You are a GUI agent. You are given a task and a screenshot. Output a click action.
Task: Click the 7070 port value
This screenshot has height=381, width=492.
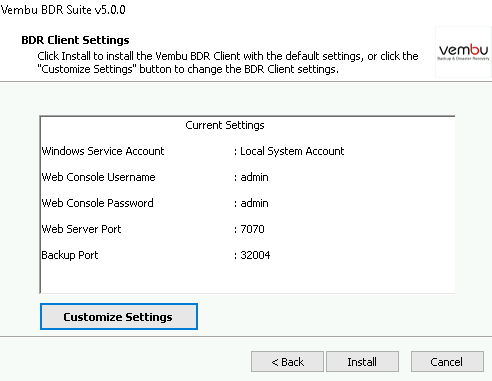pos(252,229)
